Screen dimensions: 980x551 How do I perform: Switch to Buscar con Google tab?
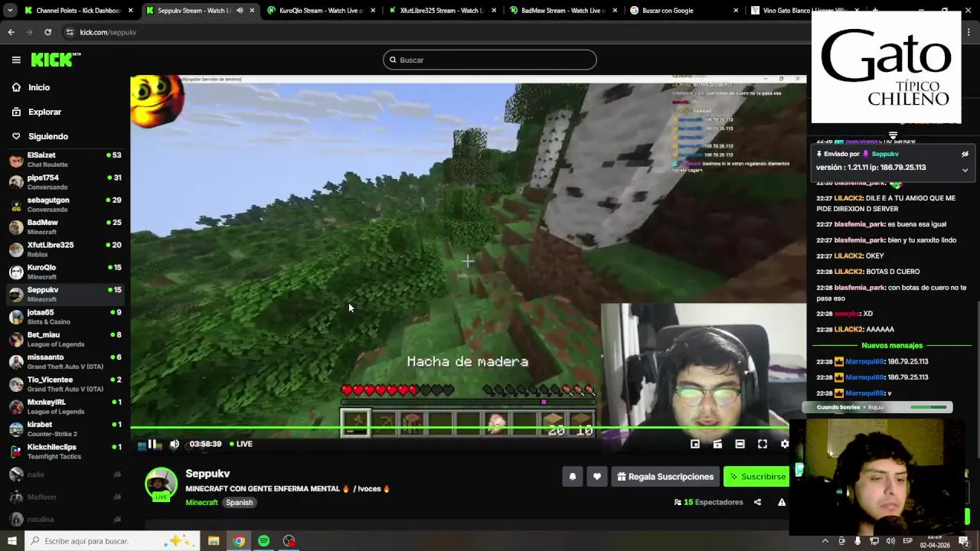684,11
